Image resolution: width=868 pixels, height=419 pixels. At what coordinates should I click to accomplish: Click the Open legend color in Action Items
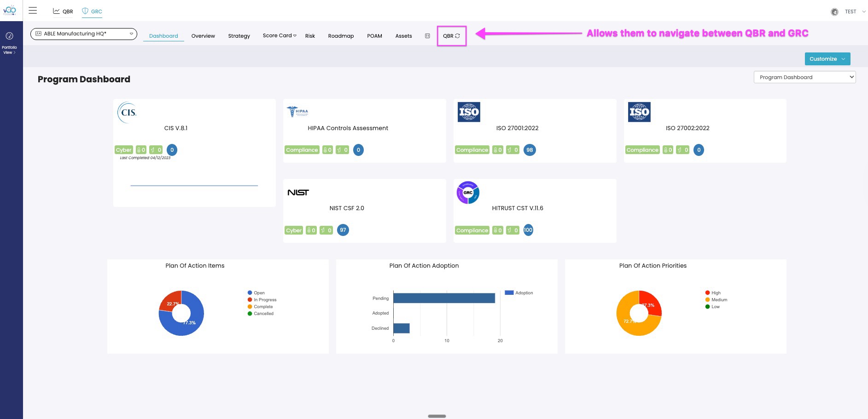[x=250, y=293]
